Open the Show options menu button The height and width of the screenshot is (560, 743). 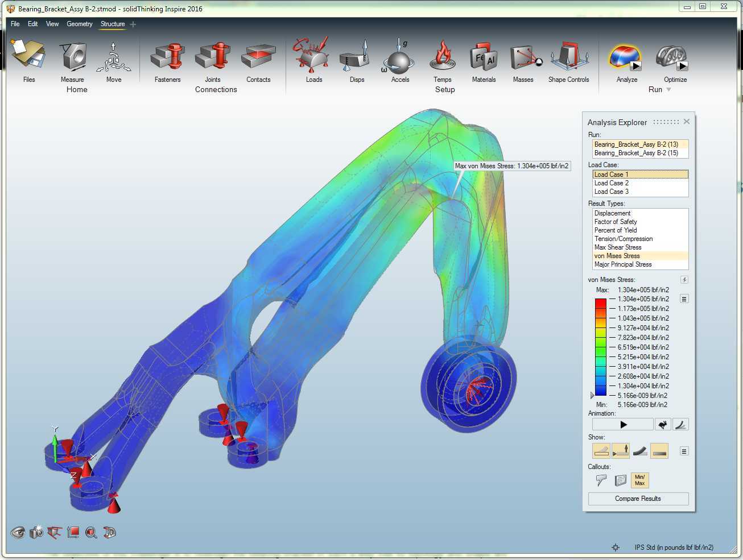(x=684, y=451)
